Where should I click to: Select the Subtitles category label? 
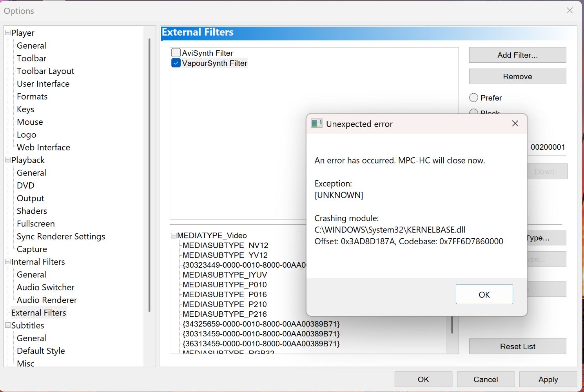point(27,325)
